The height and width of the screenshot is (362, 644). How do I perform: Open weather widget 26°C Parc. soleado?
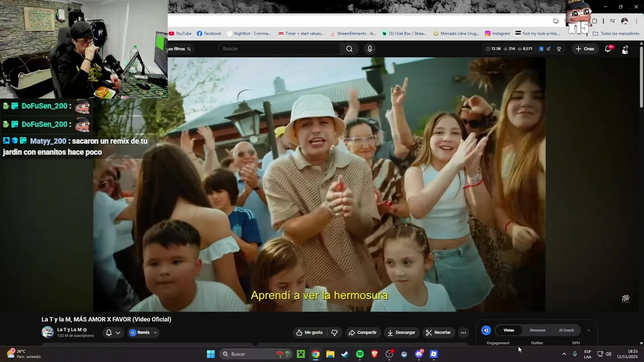(x=24, y=354)
